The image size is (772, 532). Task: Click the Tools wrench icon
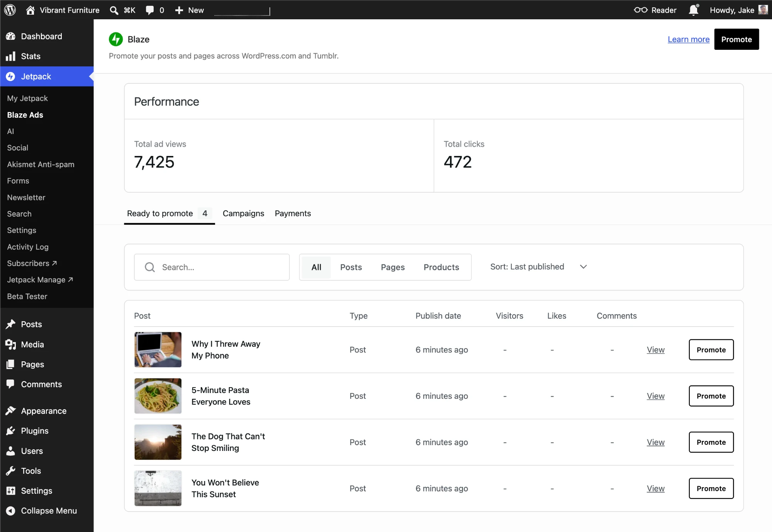pos(11,471)
